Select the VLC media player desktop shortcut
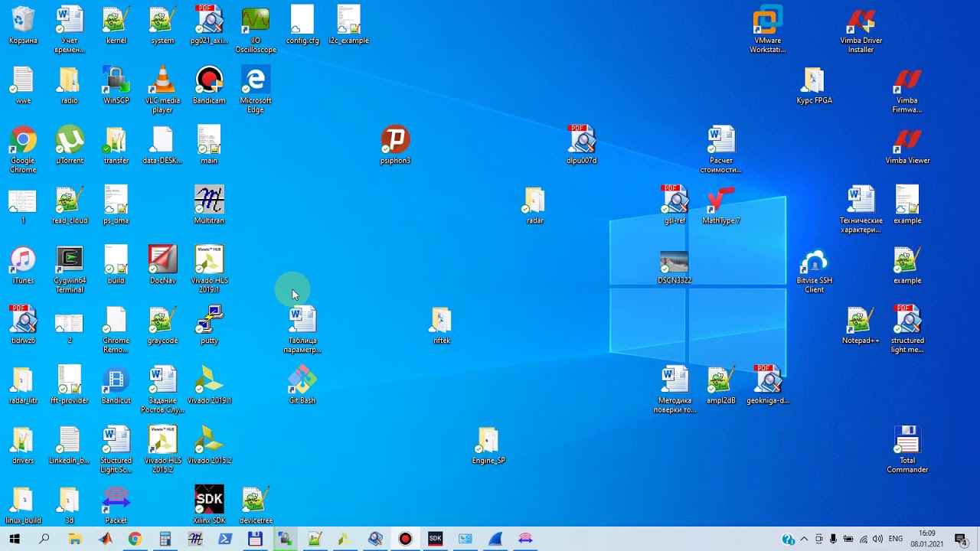 162,90
